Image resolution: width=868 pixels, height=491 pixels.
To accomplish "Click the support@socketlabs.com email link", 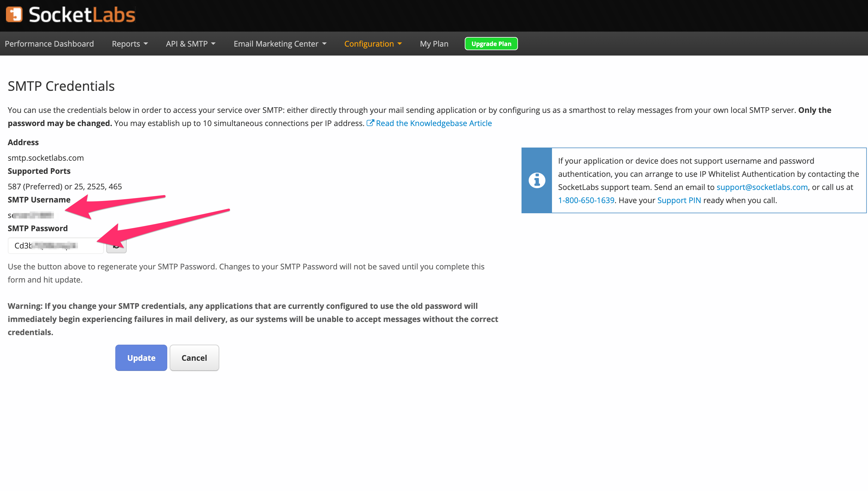I will [x=762, y=187].
